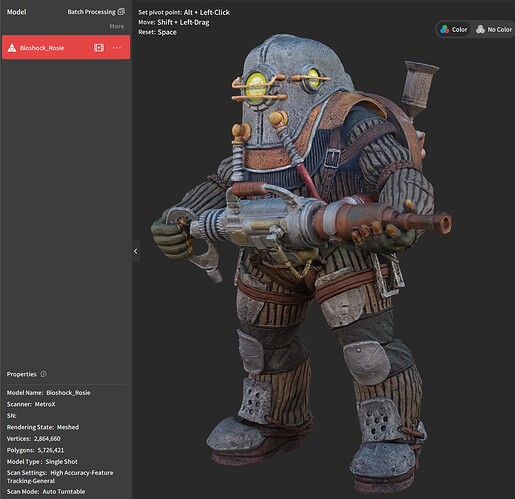
Task: Switch the view to No Color mode
Action: [494, 29]
